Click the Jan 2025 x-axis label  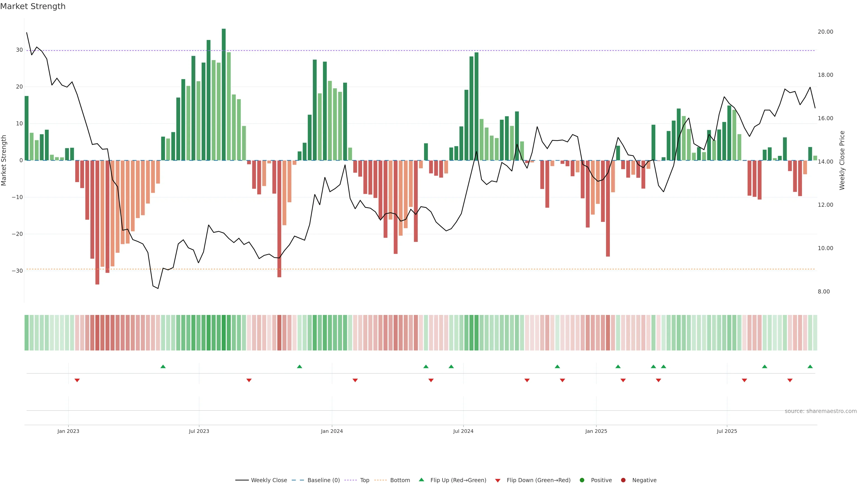pyautogui.click(x=596, y=431)
